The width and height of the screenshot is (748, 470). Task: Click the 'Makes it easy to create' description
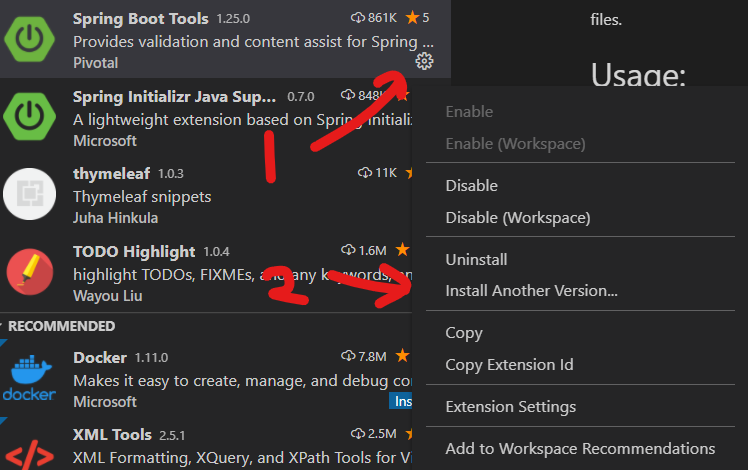click(242, 381)
